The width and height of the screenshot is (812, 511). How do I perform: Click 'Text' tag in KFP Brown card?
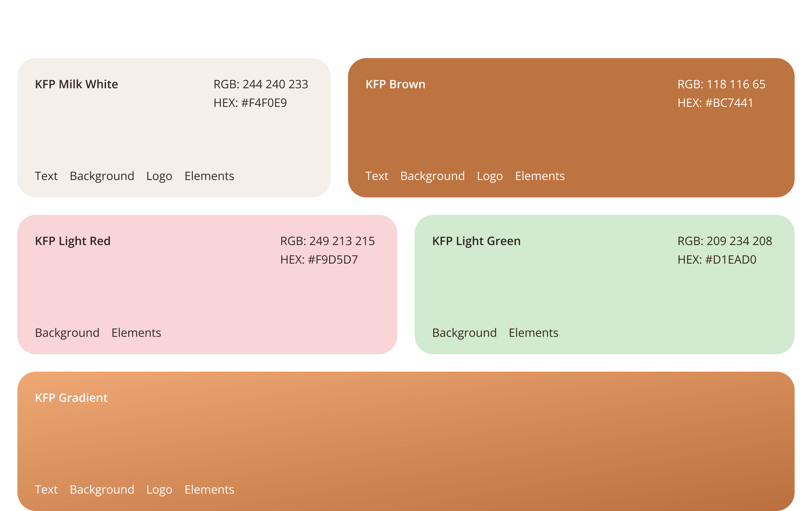[x=377, y=176]
